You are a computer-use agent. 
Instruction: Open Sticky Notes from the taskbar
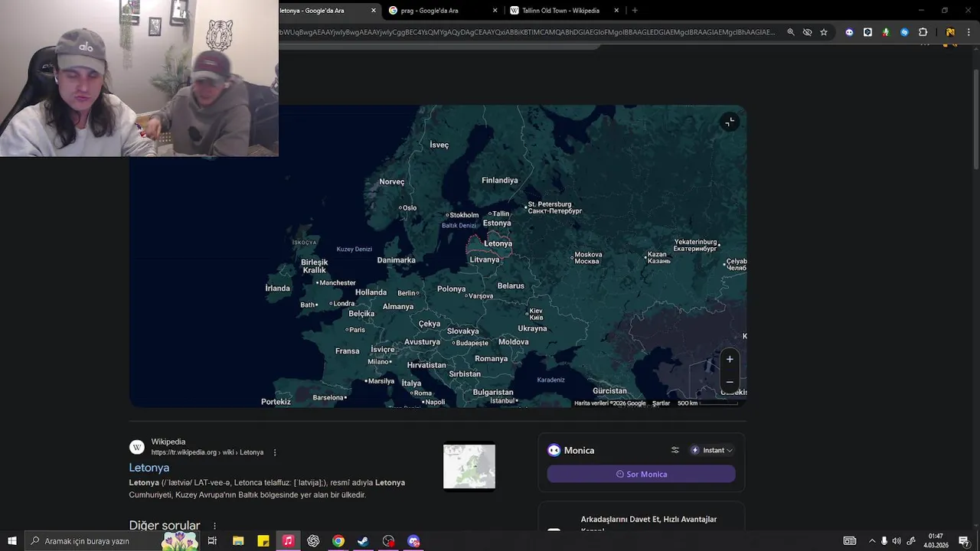[263, 541]
